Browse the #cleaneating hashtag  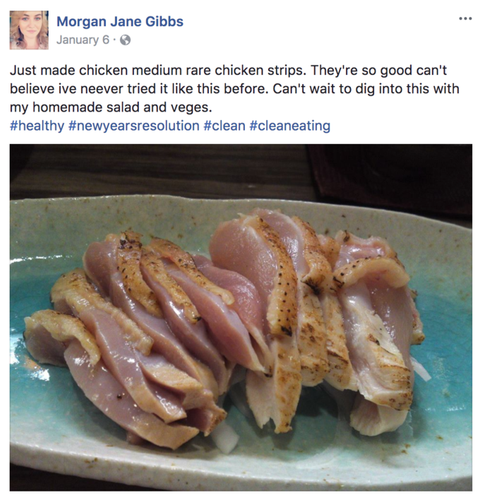coord(290,126)
